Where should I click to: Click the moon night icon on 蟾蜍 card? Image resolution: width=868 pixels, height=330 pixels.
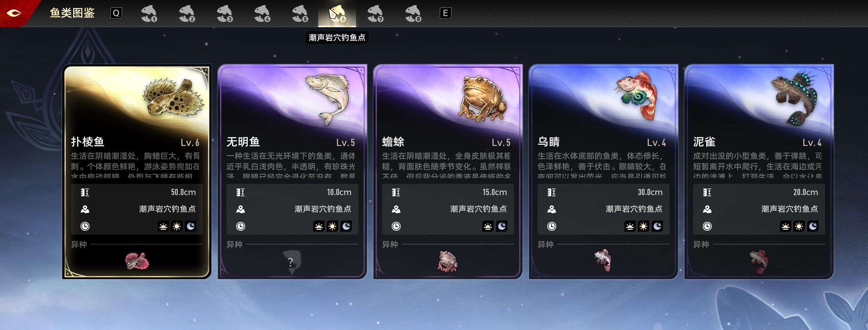coord(502,226)
